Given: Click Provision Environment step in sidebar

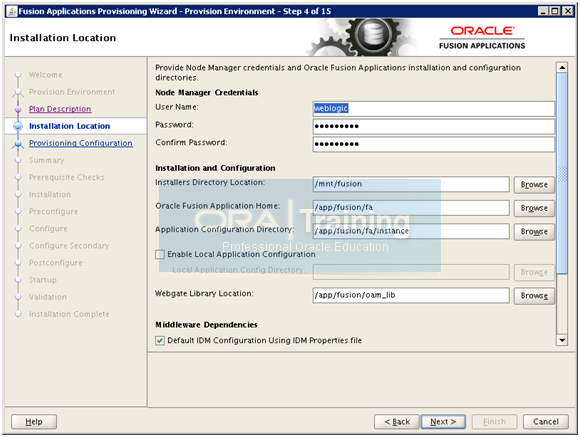Looking at the screenshot, I should pyautogui.click(x=72, y=92).
